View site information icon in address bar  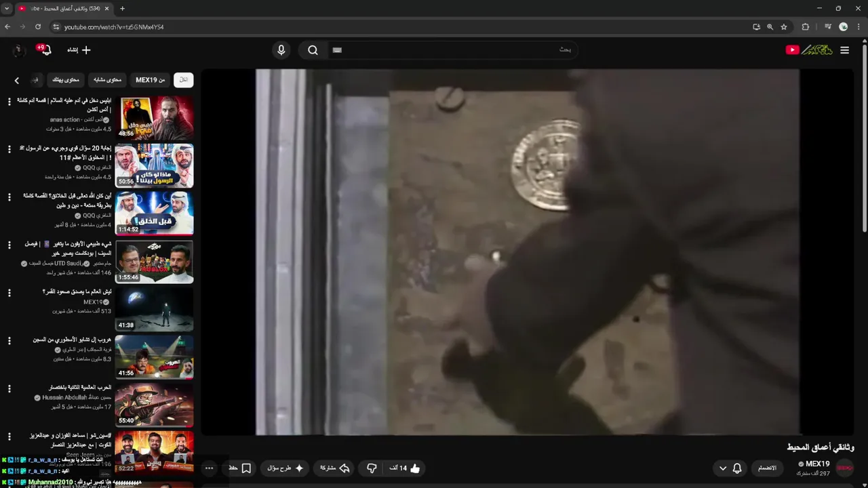click(56, 27)
